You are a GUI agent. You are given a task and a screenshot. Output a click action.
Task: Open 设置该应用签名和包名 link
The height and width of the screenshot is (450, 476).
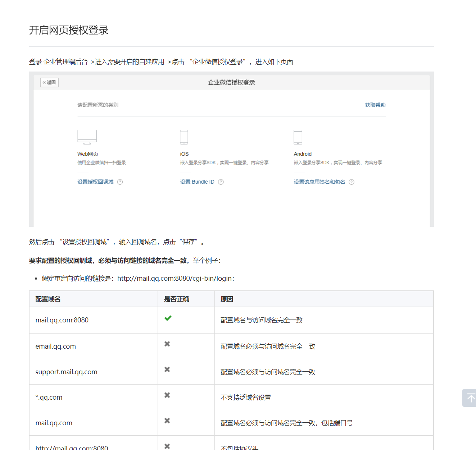coord(319,182)
